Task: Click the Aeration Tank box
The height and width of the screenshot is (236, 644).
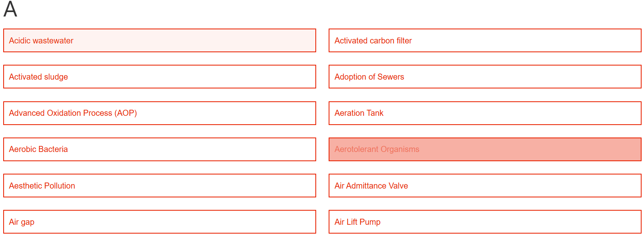Action: [x=485, y=113]
